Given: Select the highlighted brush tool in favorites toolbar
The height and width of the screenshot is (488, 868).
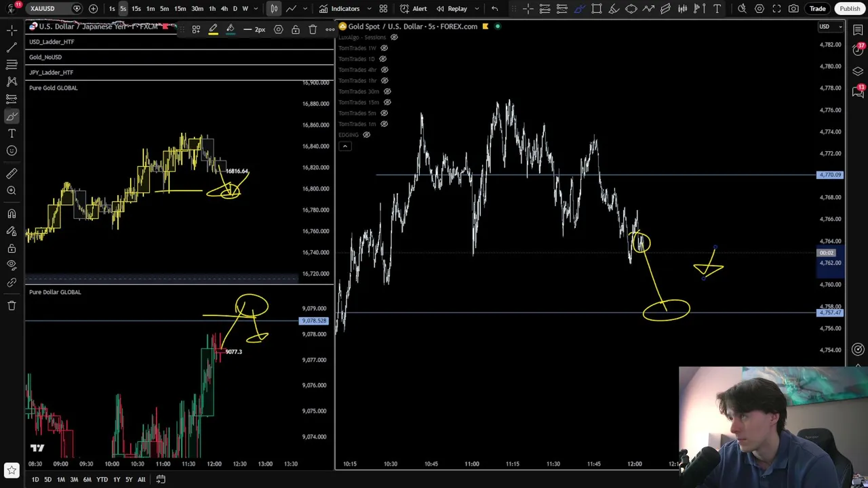Looking at the screenshot, I should pos(579,8).
